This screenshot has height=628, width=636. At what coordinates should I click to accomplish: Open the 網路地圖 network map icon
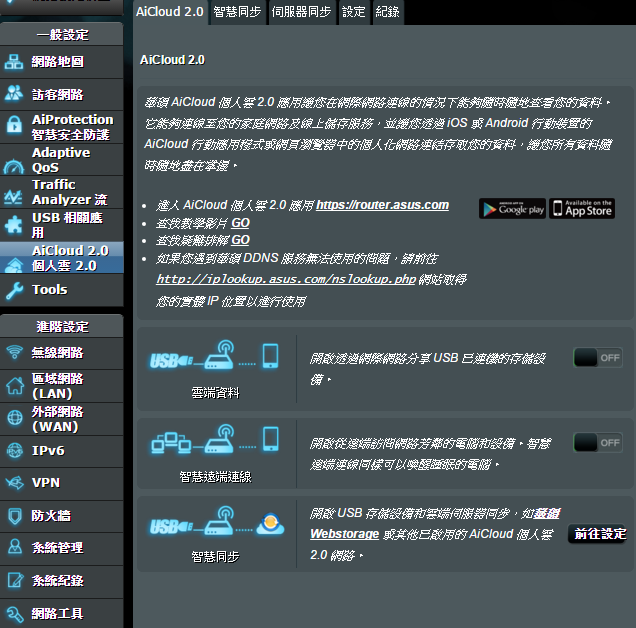[14, 62]
